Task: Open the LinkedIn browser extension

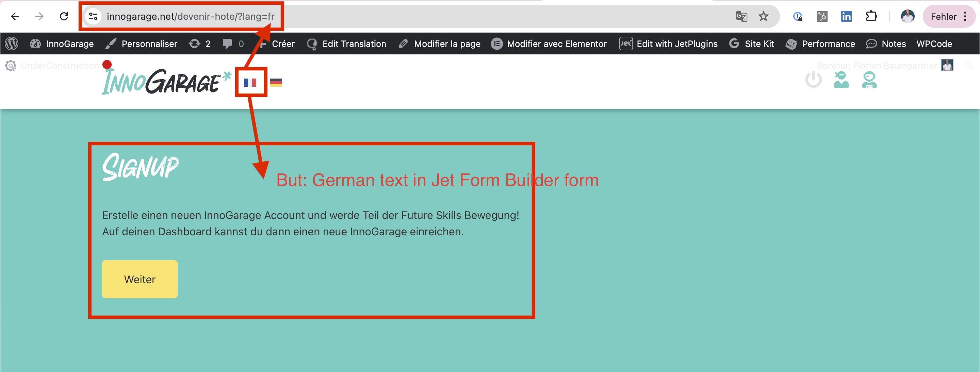Action: pos(846,16)
